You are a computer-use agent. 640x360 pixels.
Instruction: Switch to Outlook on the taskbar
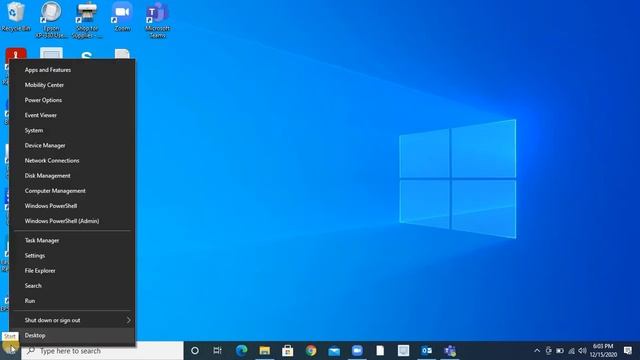(x=427, y=351)
